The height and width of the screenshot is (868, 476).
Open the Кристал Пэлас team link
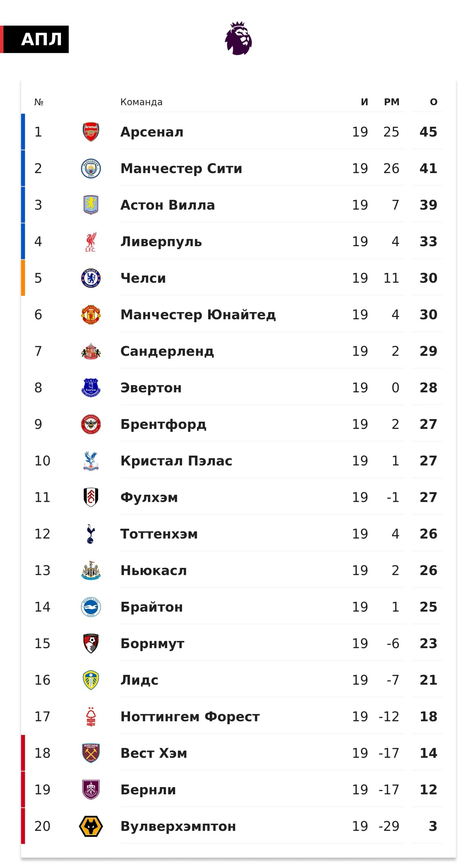point(176,461)
